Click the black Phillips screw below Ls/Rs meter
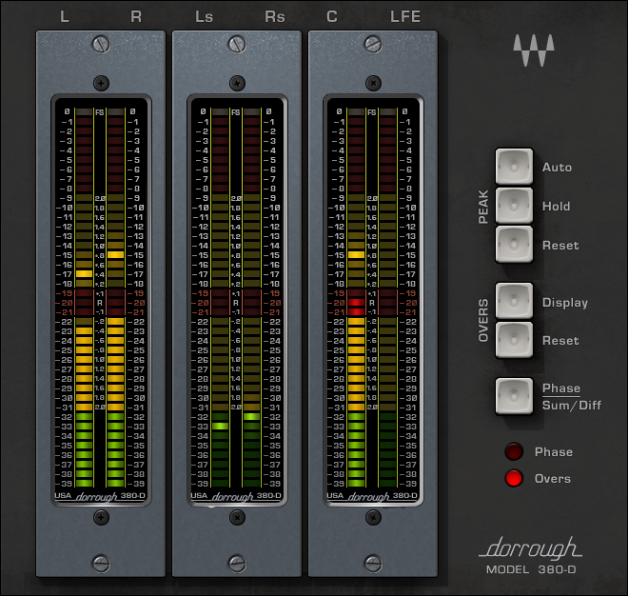This screenshot has width=628, height=596. click(237, 517)
